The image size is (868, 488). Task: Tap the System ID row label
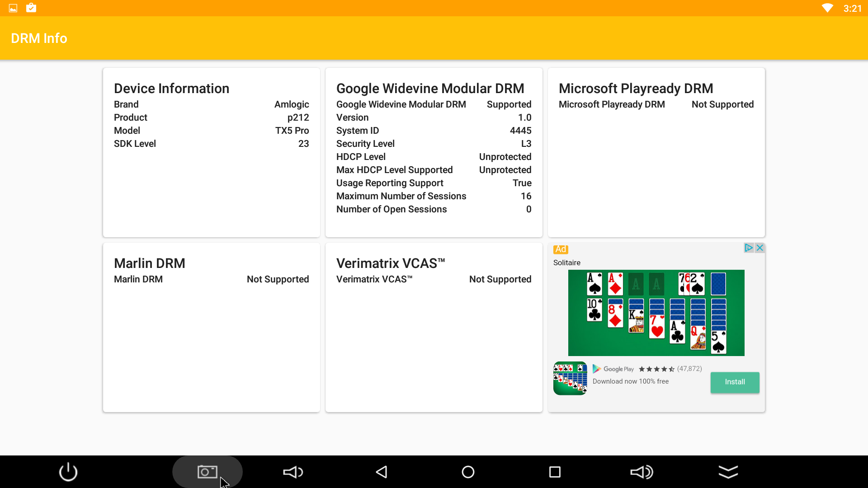pyautogui.click(x=358, y=131)
